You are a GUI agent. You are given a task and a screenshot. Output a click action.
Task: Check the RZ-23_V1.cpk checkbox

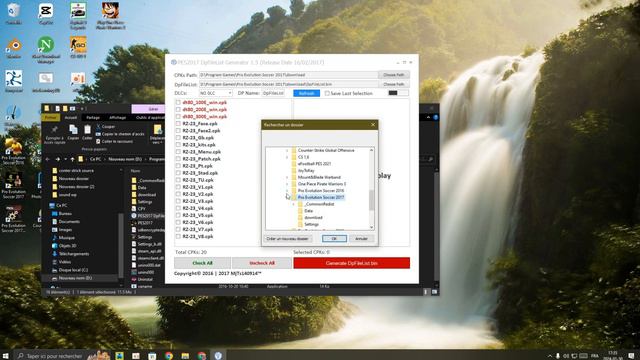click(x=178, y=187)
